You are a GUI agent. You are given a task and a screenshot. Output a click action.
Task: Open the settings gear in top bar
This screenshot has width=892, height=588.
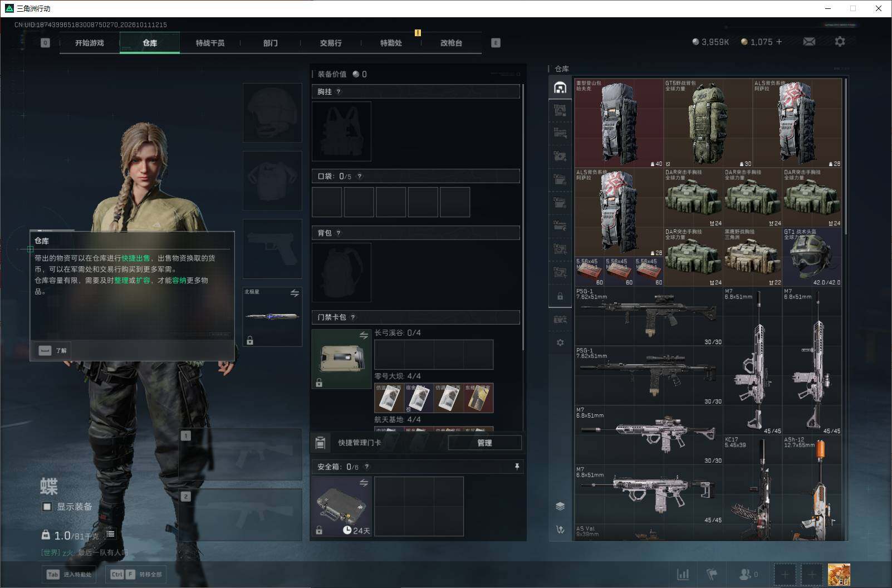(840, 42)
